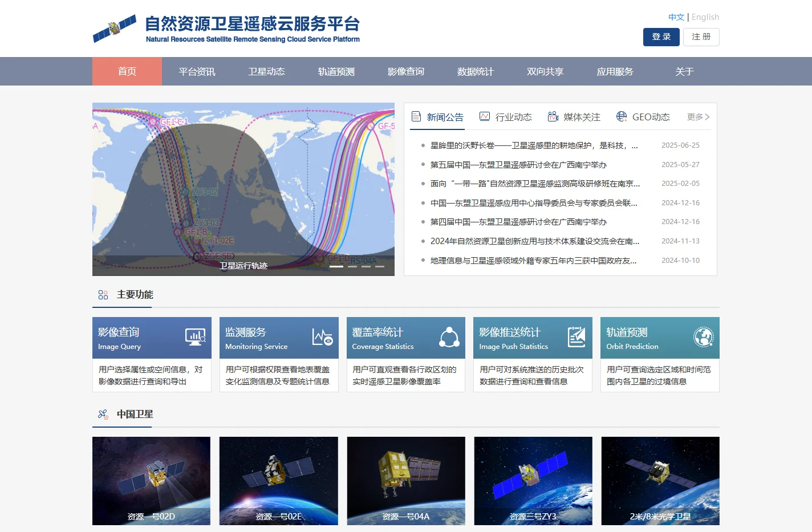This screenshot has height=532, width=812.
Task: Select the second carousel slide indicator
Action: click(x=352, y=266)
